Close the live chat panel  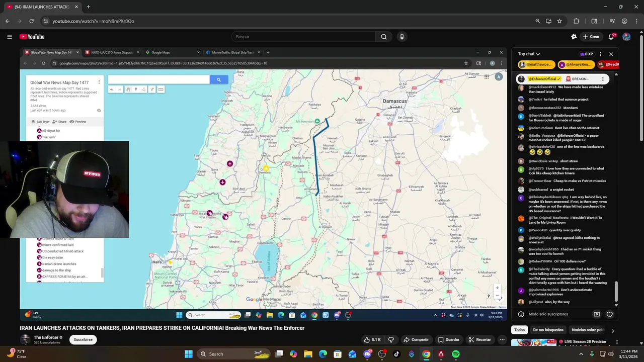coord(611,54)
